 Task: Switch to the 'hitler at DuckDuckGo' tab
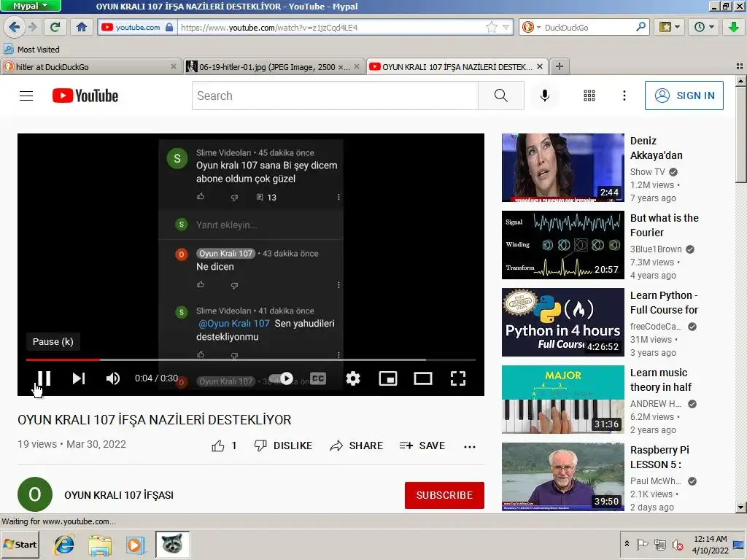(90, 66)
